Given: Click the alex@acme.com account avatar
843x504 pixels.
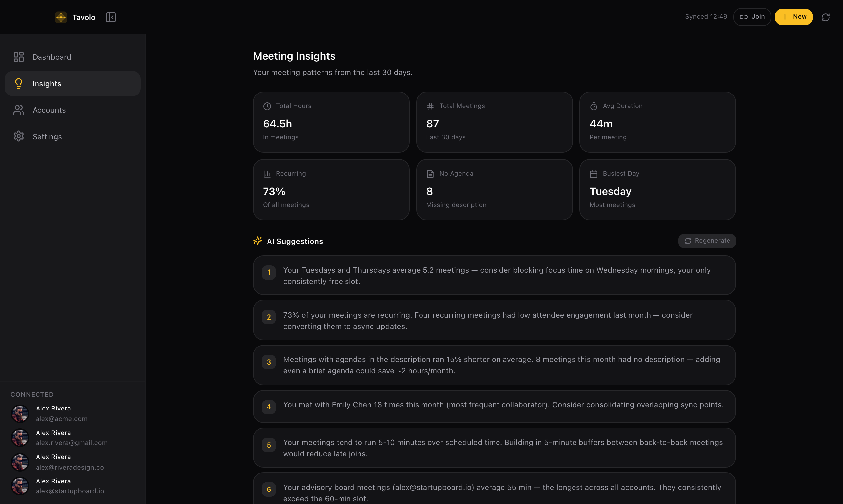Looking at the screenshot, I should point(20,413).
